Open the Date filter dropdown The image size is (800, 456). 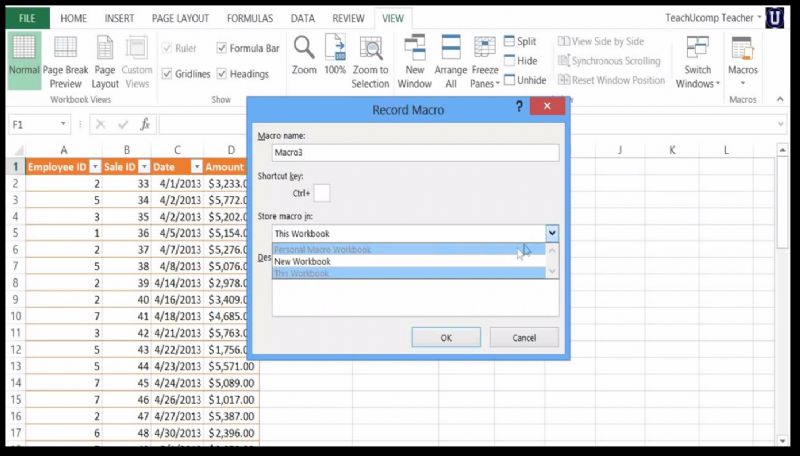pos(197,167)
